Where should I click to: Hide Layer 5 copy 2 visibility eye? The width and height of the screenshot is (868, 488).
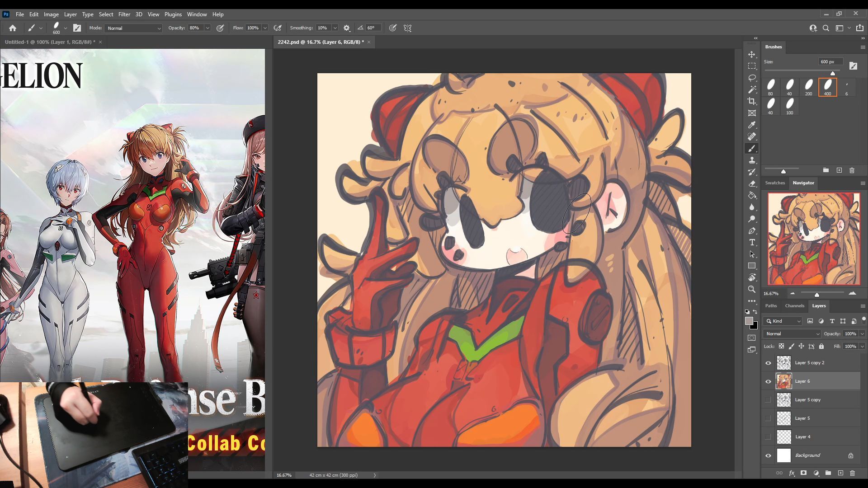coord(768,363)
